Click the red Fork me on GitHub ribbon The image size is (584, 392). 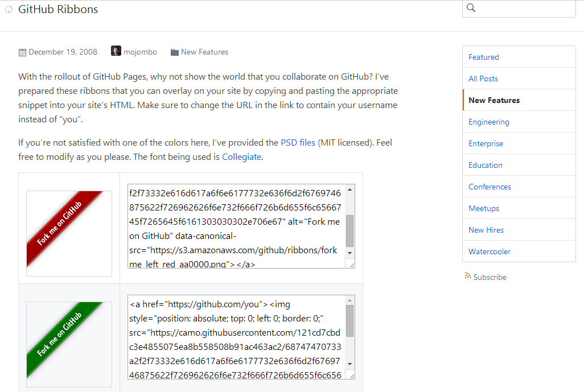coord(64,229)
